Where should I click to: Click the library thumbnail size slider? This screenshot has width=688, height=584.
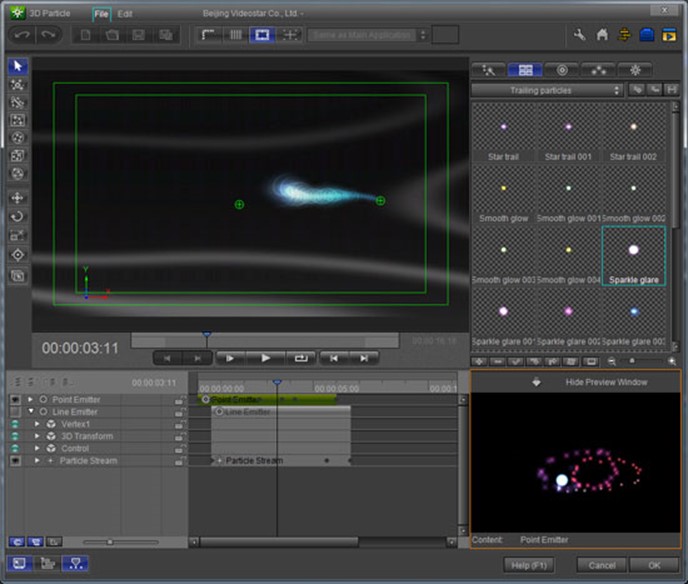(632, 361)
